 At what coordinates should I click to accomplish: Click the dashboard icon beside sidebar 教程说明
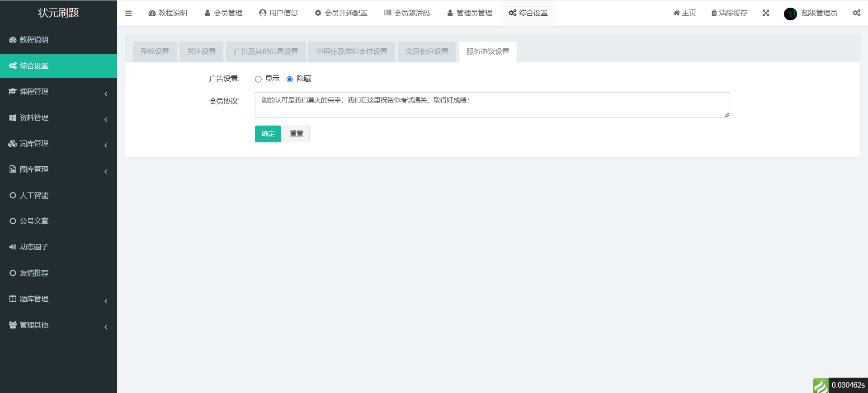13,40
